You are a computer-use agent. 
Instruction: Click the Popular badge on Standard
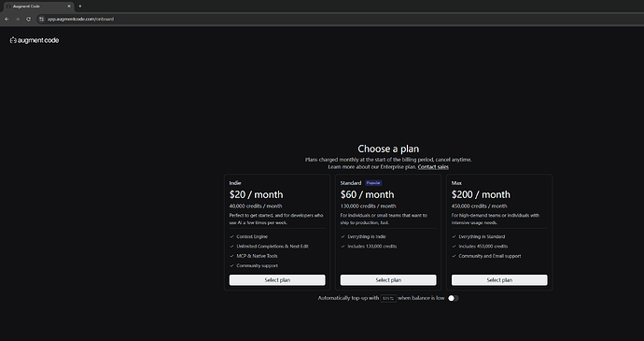373,183
